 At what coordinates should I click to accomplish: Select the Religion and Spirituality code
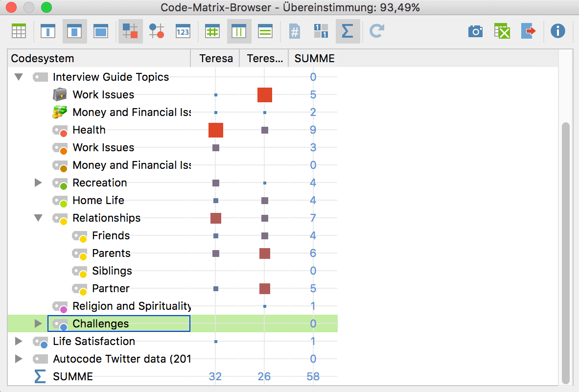[132, 306]
